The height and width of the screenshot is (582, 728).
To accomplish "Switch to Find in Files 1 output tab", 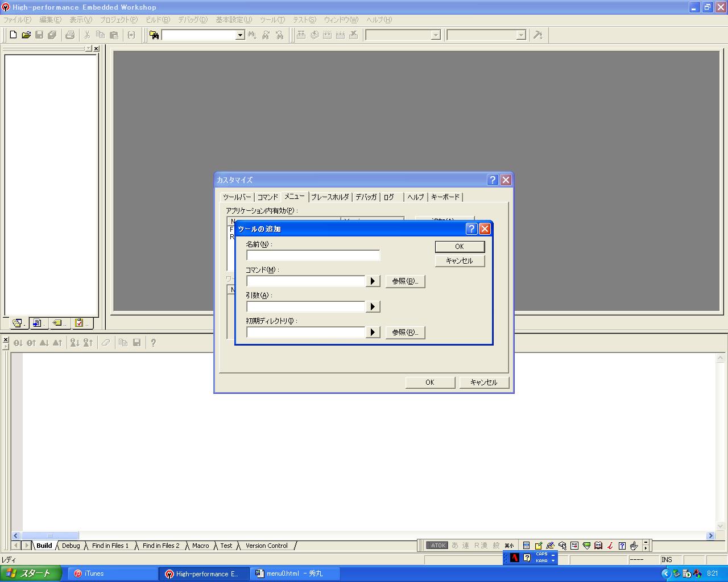I will 110,546.
